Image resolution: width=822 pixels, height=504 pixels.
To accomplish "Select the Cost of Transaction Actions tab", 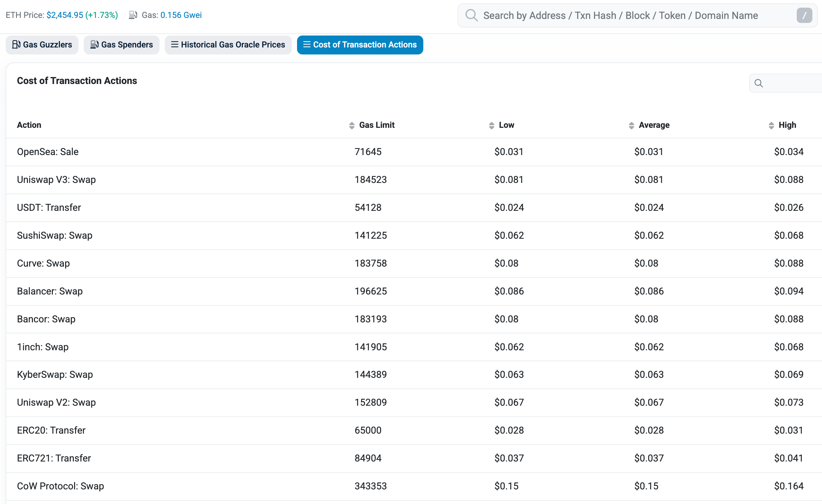I will click(360, 45).
